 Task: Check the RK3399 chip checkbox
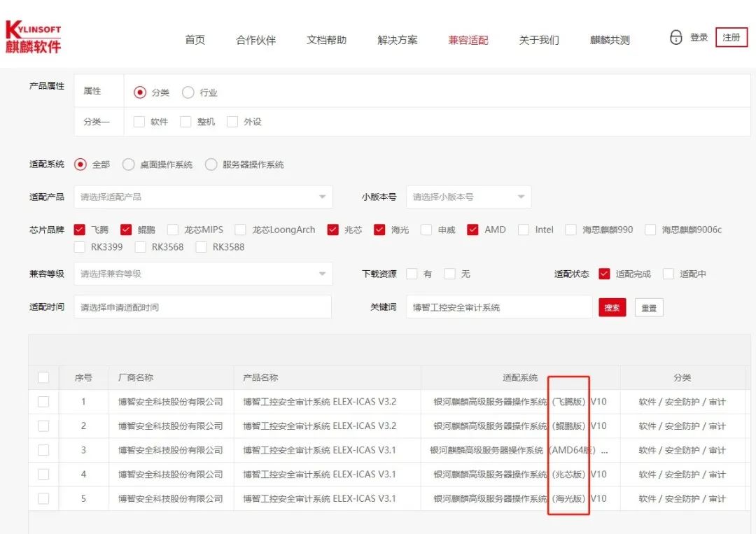pyautogui.click(x=80, y=247)
